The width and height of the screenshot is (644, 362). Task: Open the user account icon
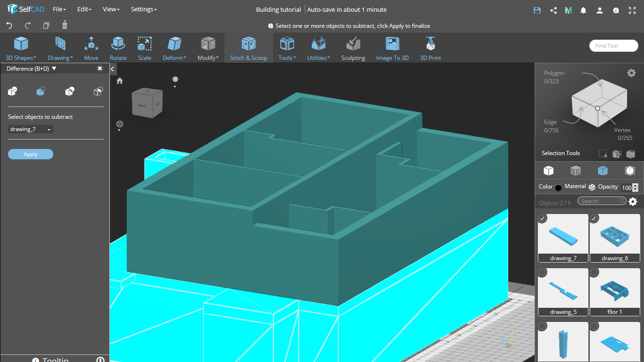point(599,10)
